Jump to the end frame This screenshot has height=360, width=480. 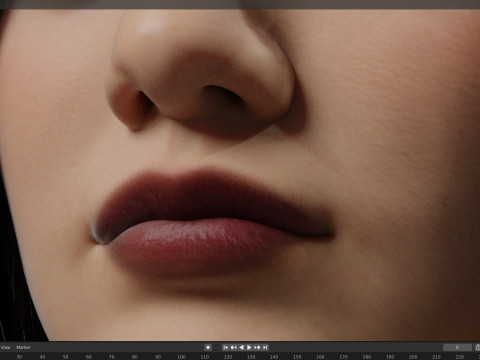tap(265, 347)
